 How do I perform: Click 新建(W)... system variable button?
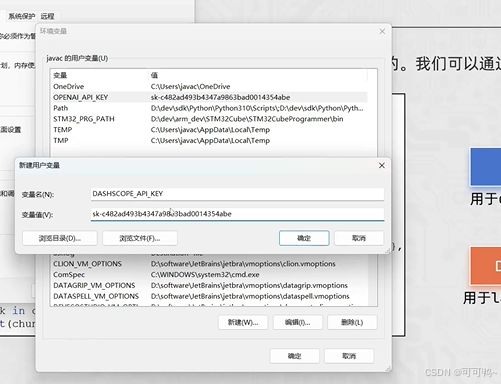(243, 322)
